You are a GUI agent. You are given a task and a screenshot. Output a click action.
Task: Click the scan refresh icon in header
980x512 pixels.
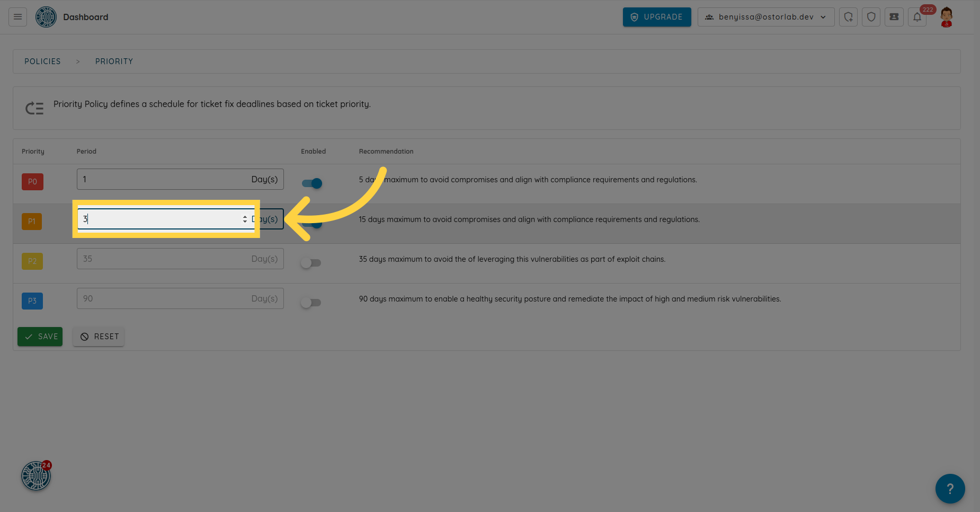point(848,17)
